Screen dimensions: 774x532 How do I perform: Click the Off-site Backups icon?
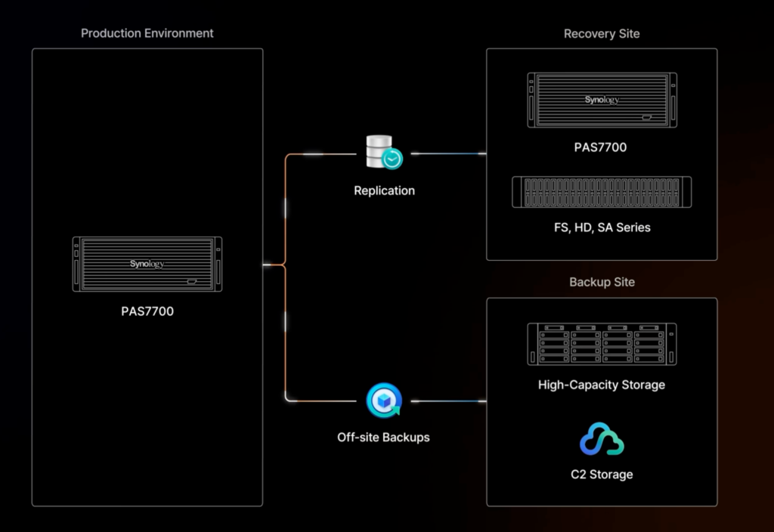(384, 401)
